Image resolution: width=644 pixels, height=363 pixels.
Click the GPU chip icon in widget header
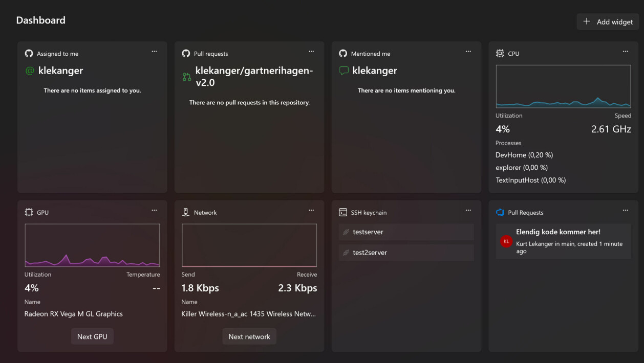point(29,212)
